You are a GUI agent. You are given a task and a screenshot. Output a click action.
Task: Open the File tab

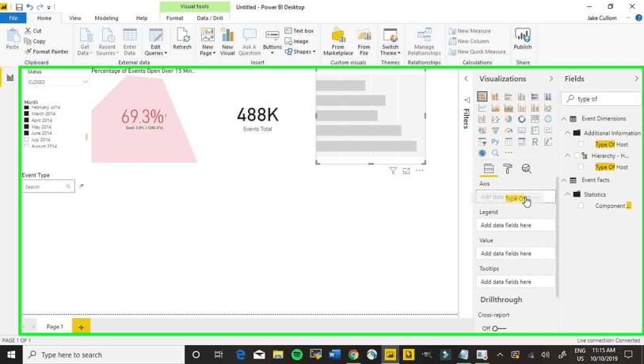point(13,18)
